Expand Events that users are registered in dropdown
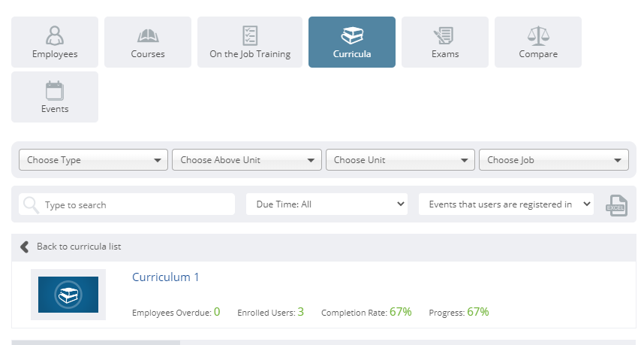644x345 pixels. [507, 204]
